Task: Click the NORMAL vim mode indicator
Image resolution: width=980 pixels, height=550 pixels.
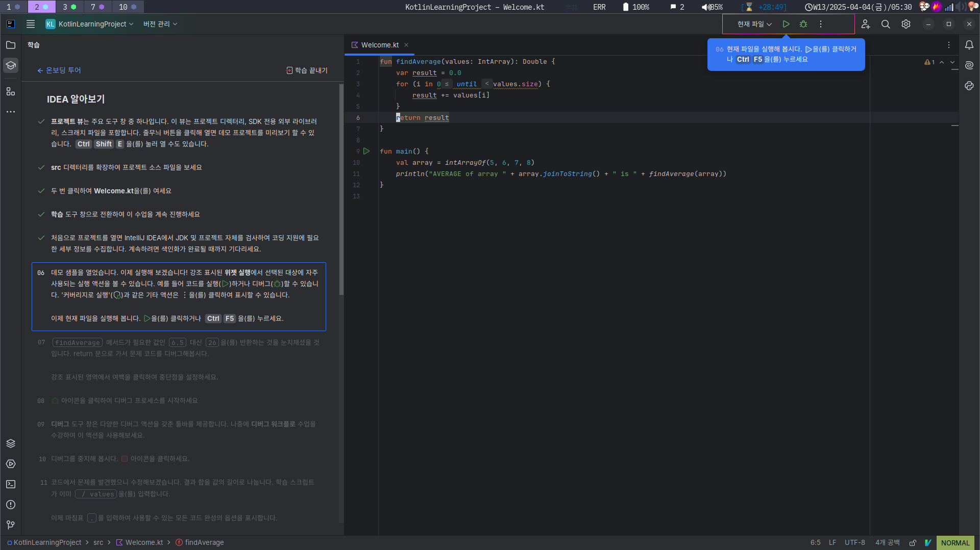Action: click(x=955, y=543)
